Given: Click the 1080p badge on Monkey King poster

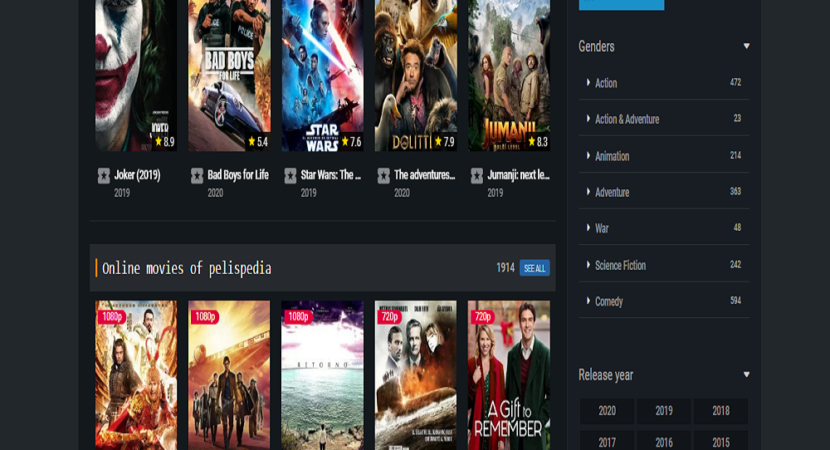Looking at the screenshot, I should point(112,317).
